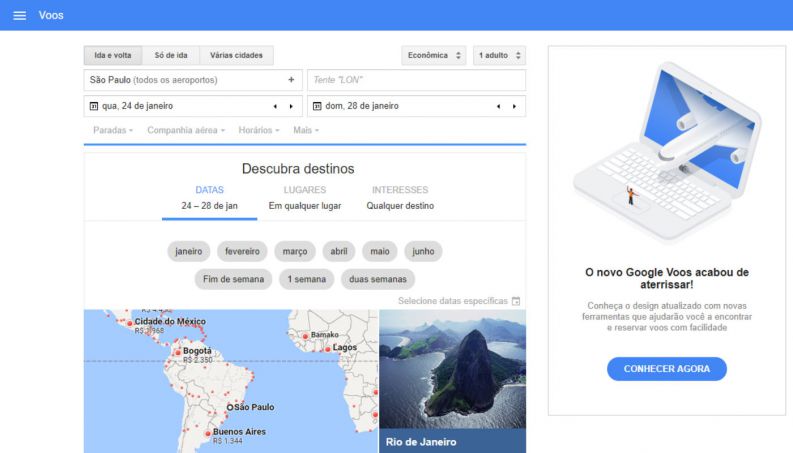The width and height of the screenshot is (793, 453).
Task: Choose duas semanas duration
Action: point(378,279)
